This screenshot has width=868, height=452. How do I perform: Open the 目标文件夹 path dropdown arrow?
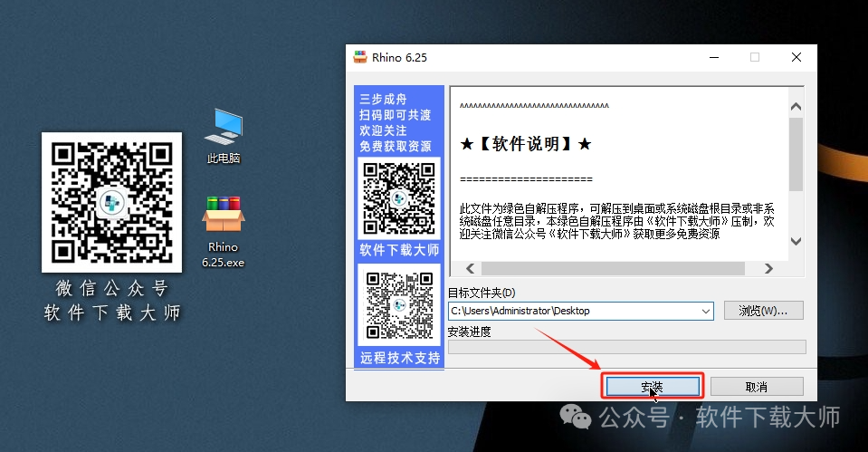point(706,312)
